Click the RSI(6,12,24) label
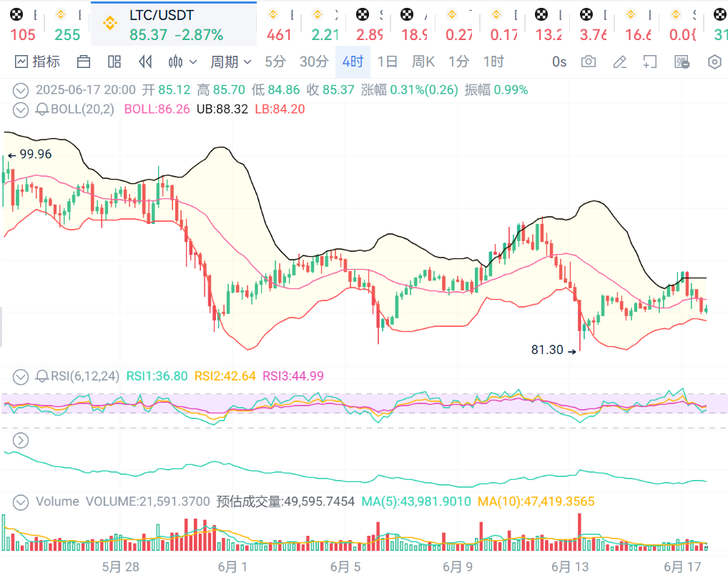Viewport: 728px width, 578px height. 85,376
